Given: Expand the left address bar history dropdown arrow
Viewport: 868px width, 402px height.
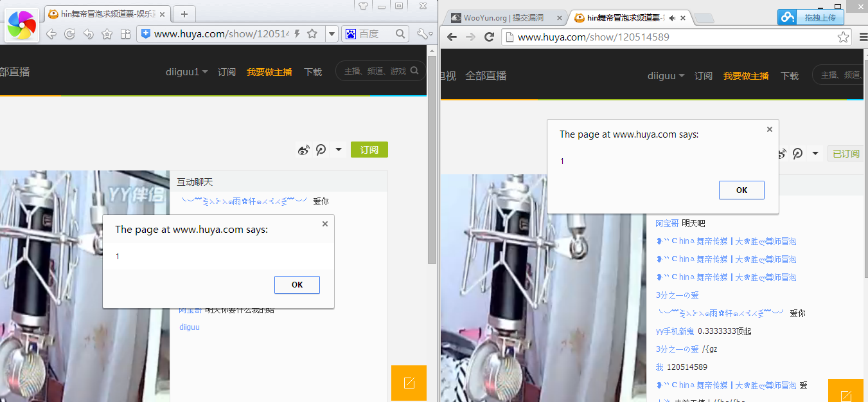Looking at the screenshot, I should tap(332, 34).
